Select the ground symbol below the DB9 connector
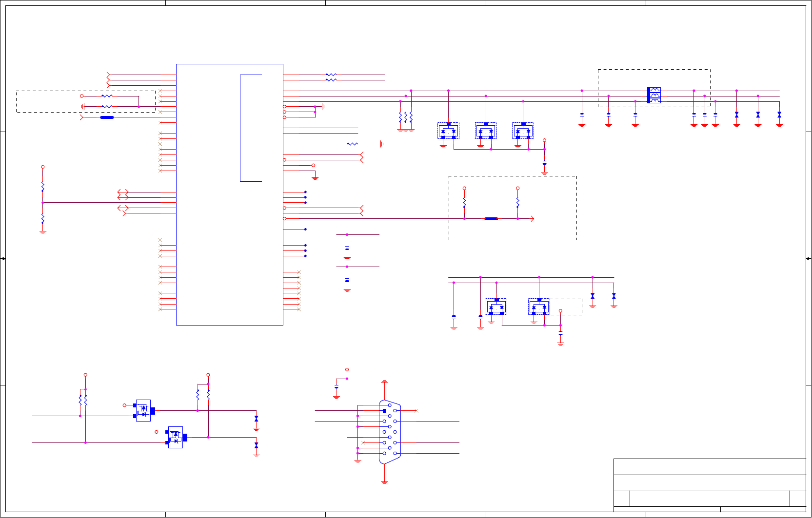This screenshot has width=812, height=518. pyautogui.click(x=384, y=482)
